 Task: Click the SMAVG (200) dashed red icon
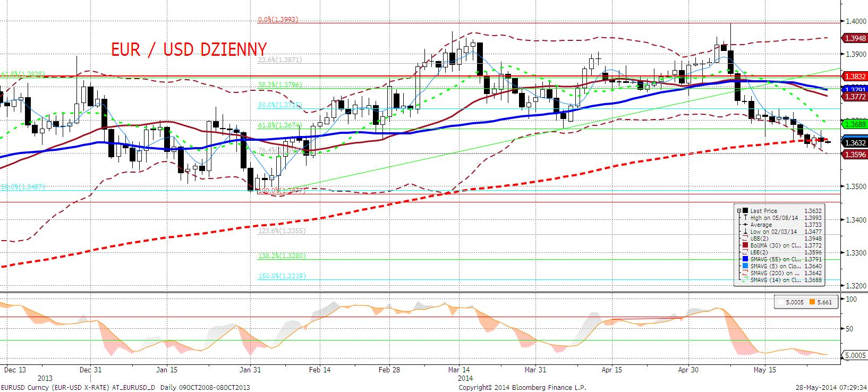click(x=745, y=272)
